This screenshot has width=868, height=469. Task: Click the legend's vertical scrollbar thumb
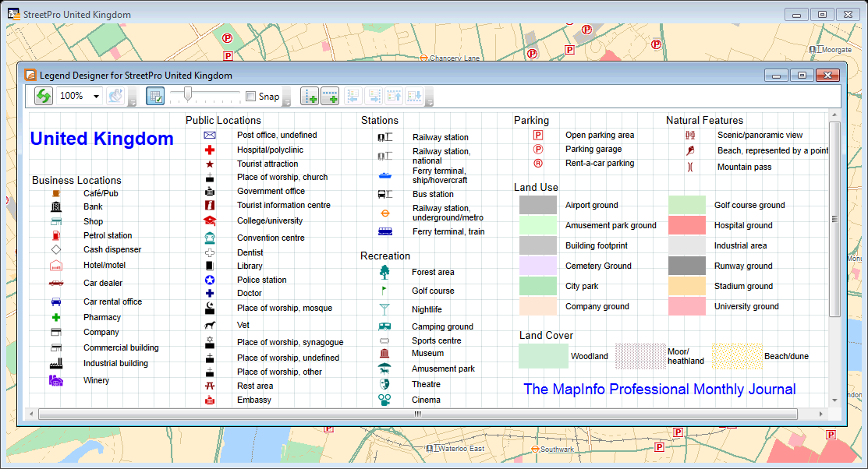point(834,219)
